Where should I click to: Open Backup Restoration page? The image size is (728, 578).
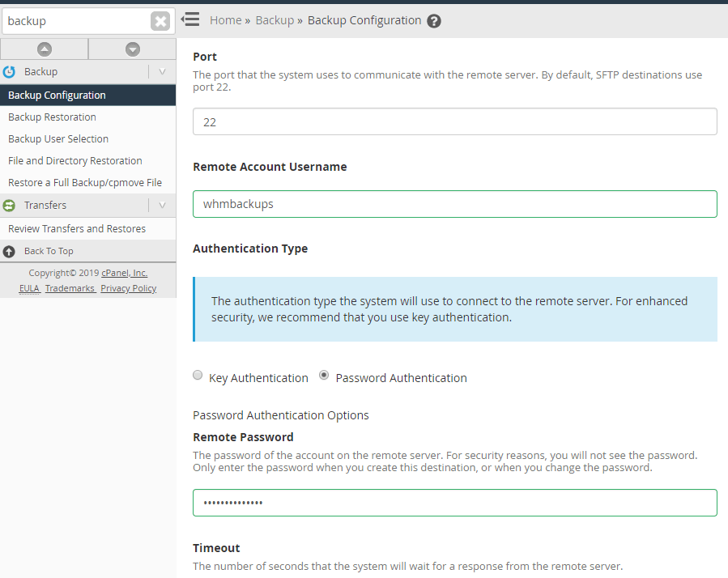point(49,117)
